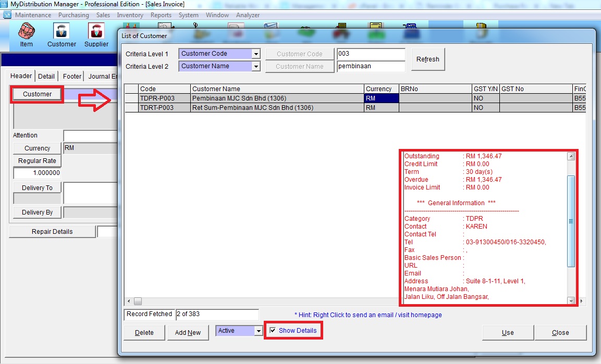Click left arrow of customer list horizontal scrollbar
Screen dimensions: 601x364
click(128, 301)
